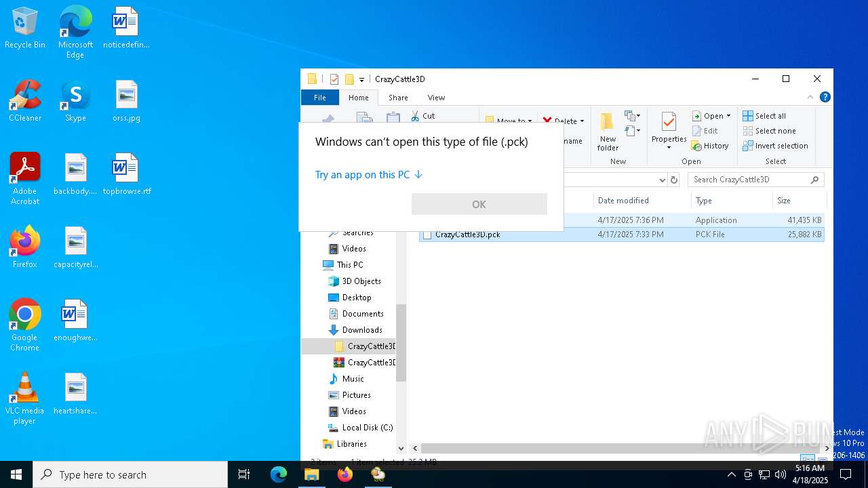This screenshot has width=868, height=488.
Task: Switch to the Share ribbon tab
Action: coord(398,98)
